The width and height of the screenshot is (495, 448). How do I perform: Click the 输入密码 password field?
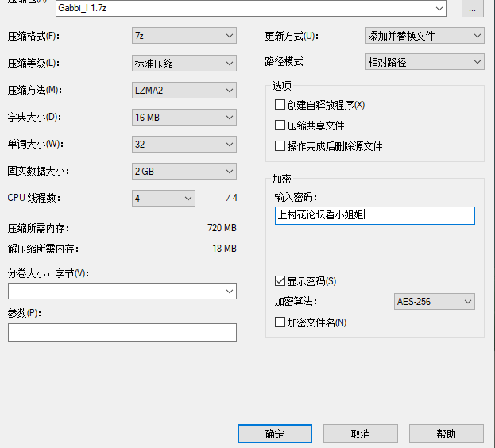(x=374, y=215)
